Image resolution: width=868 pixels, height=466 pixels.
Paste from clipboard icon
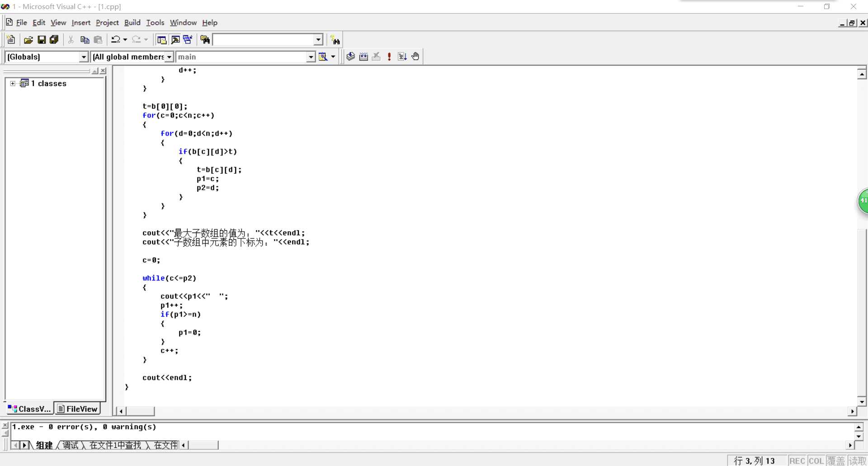98,40
